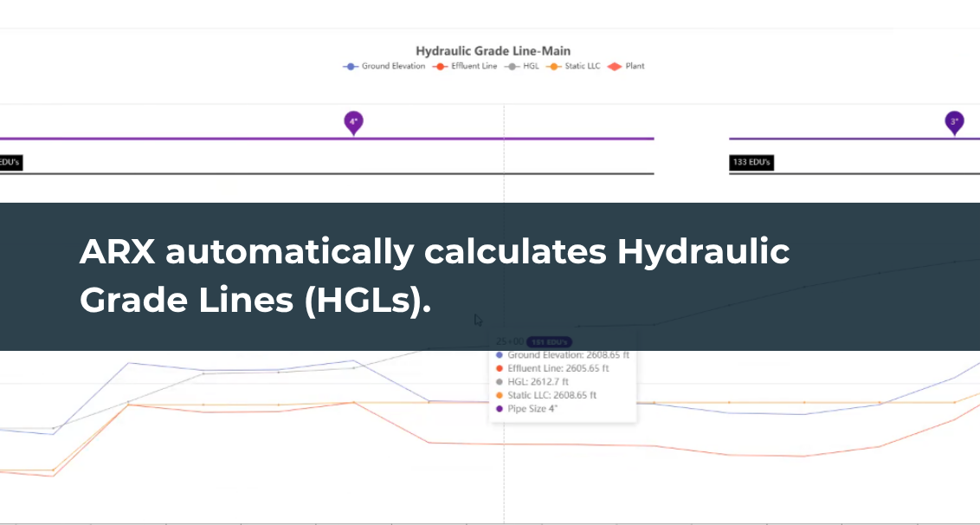Viewport: 980px width, 525px height.
Task: Click the Hydraulic Grade Line-Main chart title
Action: pos(493,51)
